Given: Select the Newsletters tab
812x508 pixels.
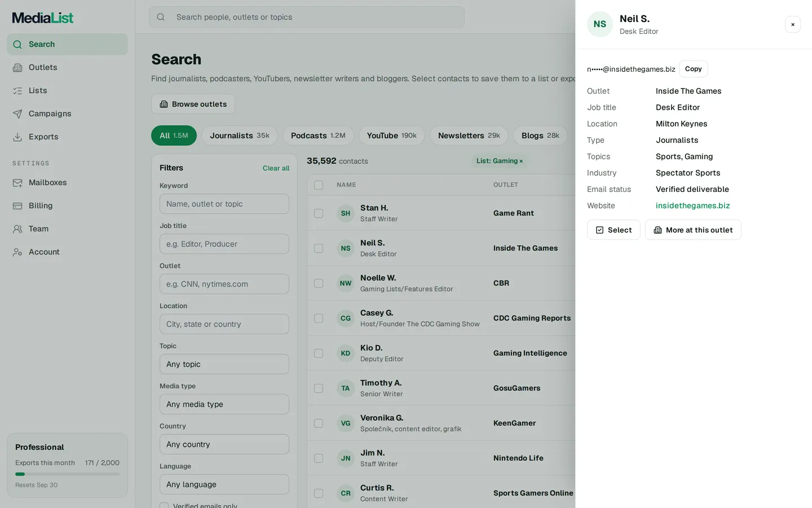Looking at the screenshot, I should (469, 135).
